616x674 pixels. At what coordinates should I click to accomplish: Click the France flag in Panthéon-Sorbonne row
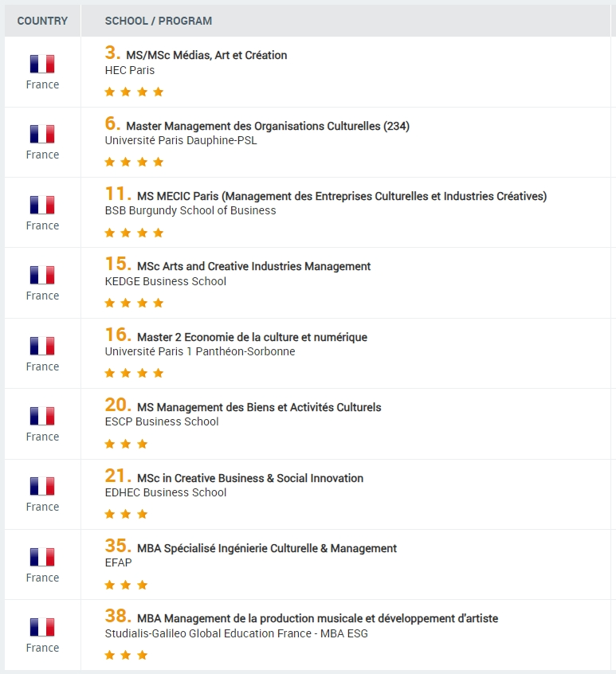(x=42, y=346)
